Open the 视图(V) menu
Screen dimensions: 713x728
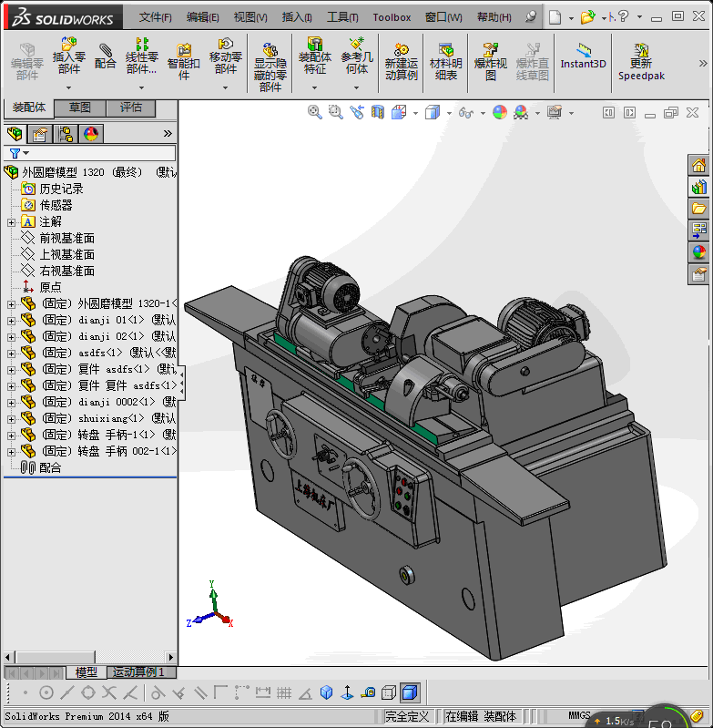click(x=250, y=17)
